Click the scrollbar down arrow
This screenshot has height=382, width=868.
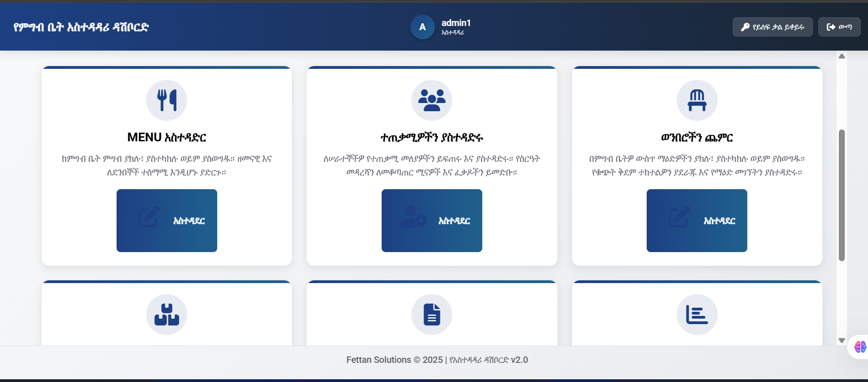[x=842, y=341]
